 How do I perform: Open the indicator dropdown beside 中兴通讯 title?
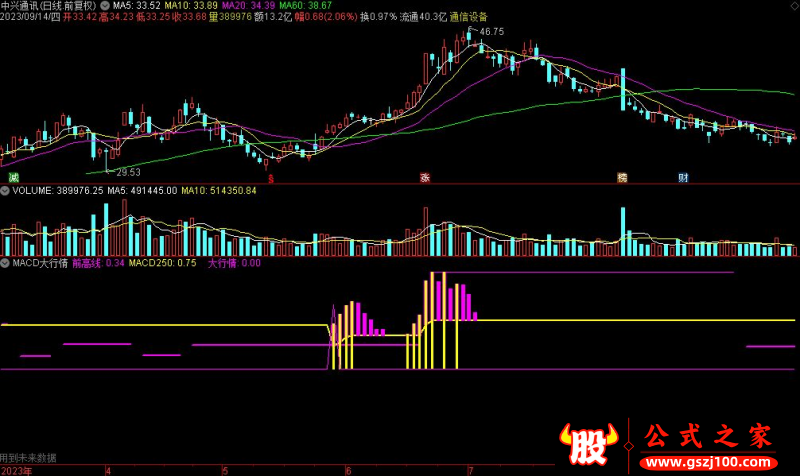coord(105,6)
